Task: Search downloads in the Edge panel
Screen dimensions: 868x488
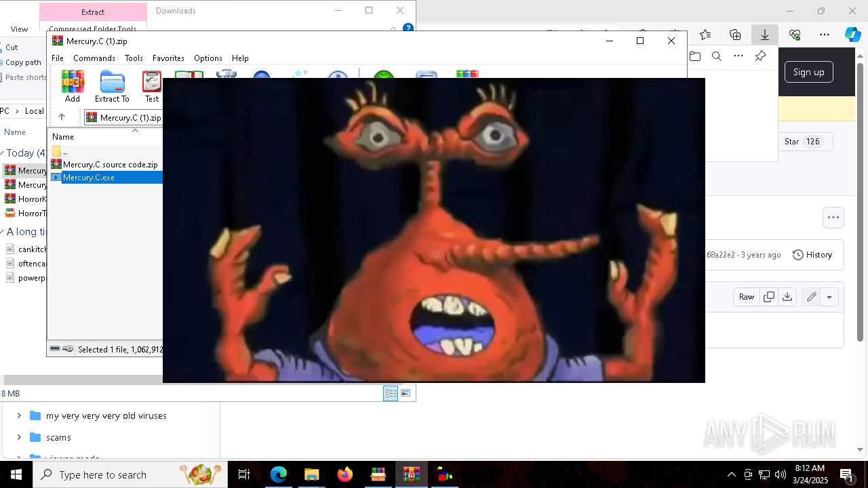Action: (717, 56)
